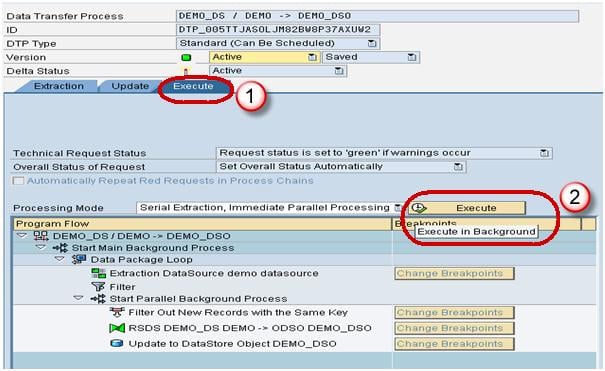Click the Filter Out New Records icon
Viewport: 605px width, 371px height.
[117, 312]
